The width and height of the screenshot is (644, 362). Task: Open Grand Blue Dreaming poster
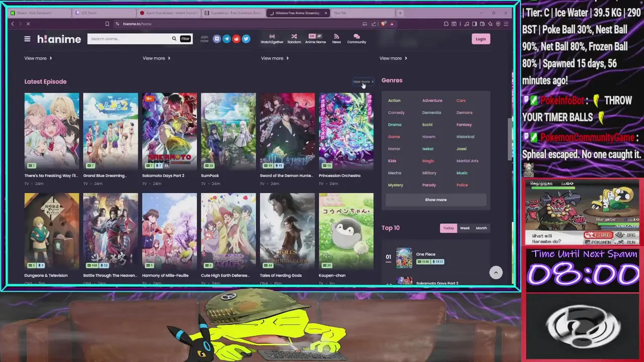(x=110, y=131)
